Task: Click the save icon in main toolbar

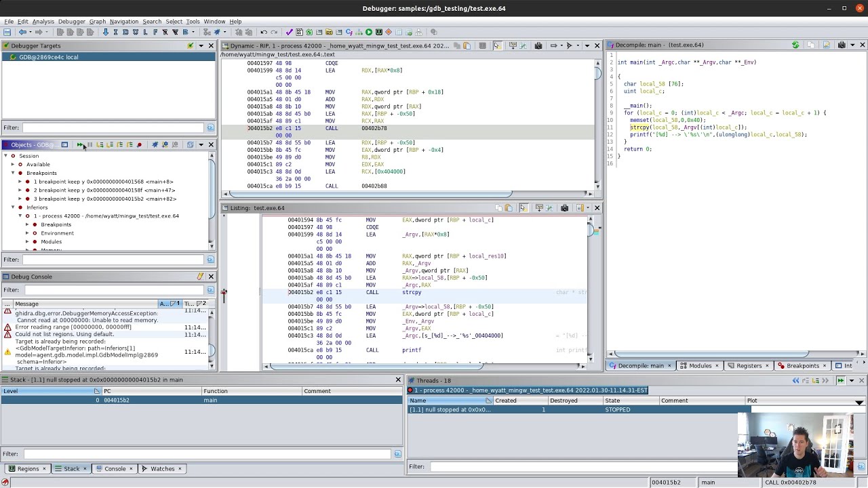Action: 7,32
